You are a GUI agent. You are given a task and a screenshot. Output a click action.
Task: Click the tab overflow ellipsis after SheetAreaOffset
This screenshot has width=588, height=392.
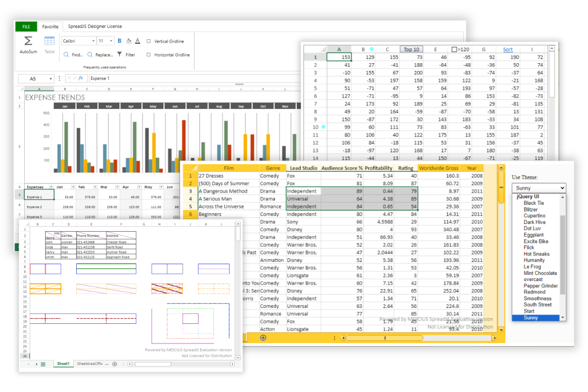107,364
